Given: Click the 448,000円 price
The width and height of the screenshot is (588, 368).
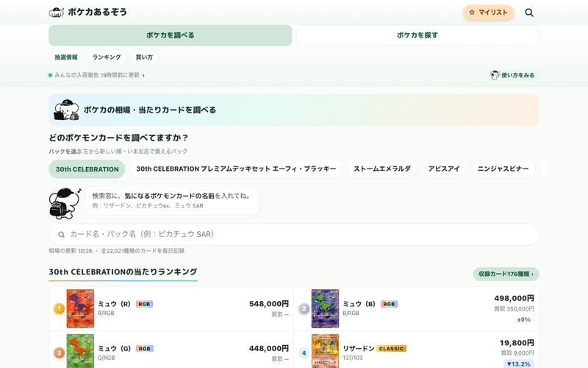Looking at the screenshot, I should tap(269, 348).
